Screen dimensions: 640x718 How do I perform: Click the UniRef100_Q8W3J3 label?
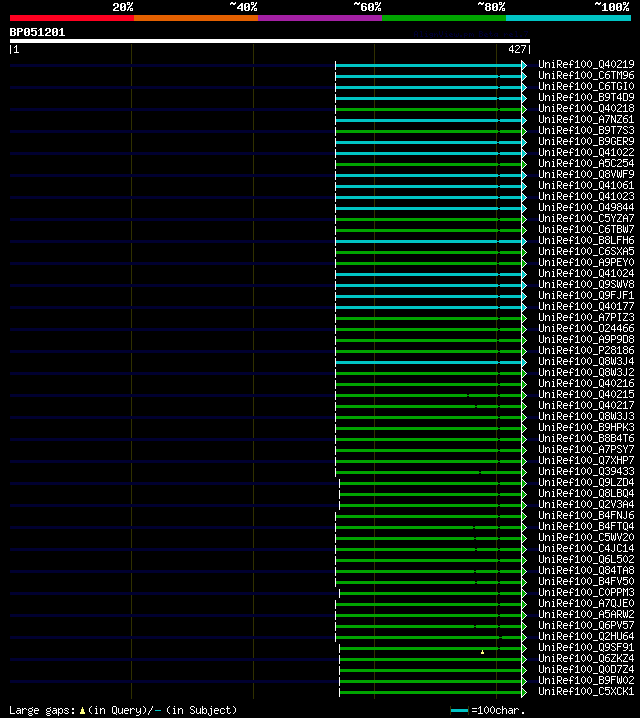586,416
